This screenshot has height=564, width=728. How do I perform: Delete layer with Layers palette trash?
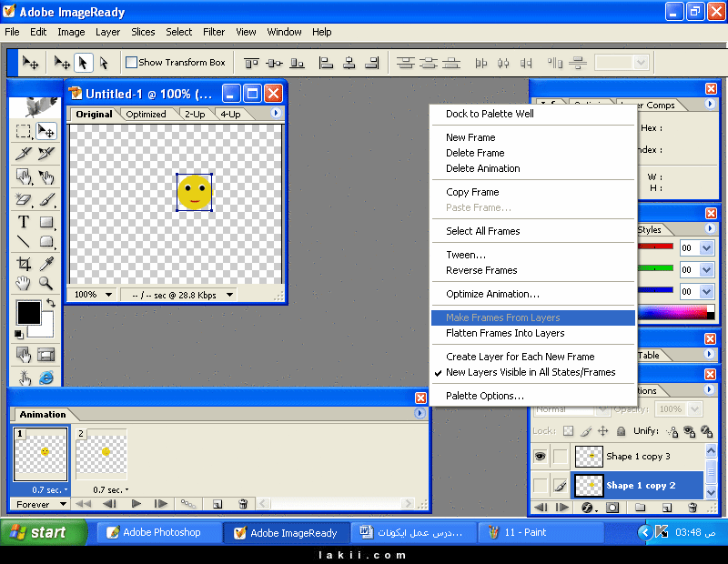(693, 508)
